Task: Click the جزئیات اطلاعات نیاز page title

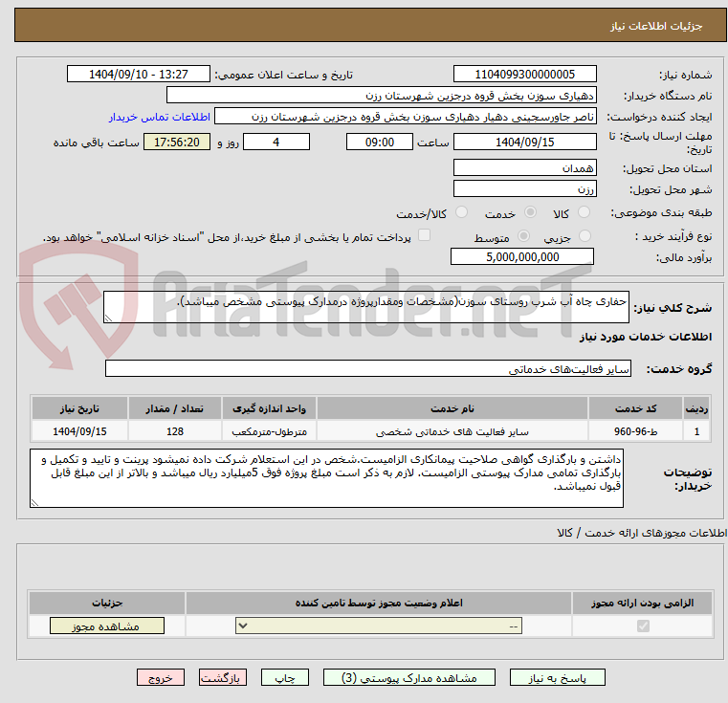Action: 656,26
